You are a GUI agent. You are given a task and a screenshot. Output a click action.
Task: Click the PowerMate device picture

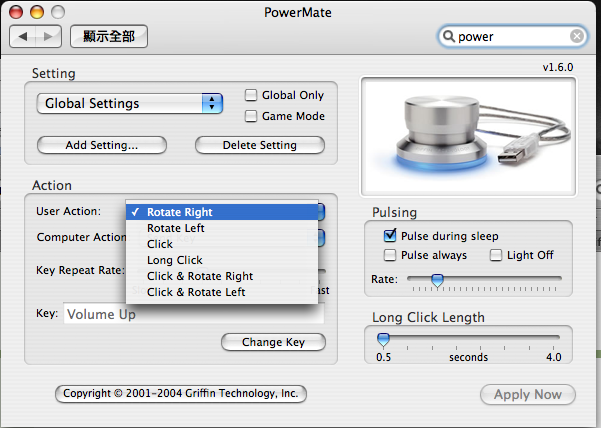(x=468, y=137)
